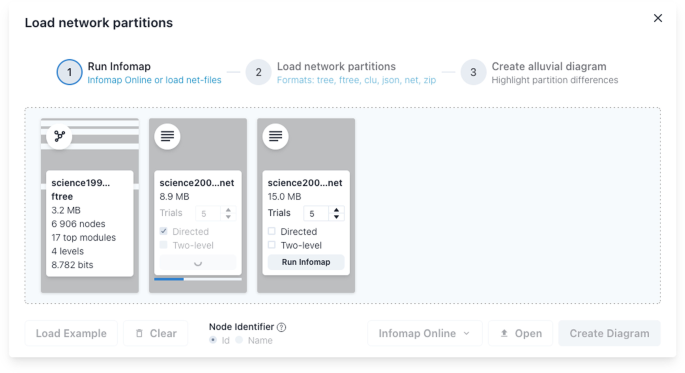Click '4 levels' on ftree card
685x373 pixels.
point(68,251)
